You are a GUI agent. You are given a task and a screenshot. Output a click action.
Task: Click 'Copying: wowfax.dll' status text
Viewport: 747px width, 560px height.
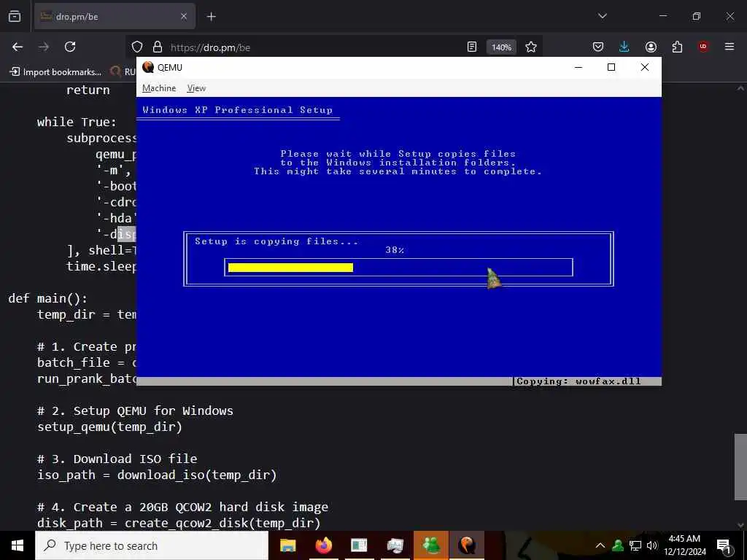coord(578,381)
